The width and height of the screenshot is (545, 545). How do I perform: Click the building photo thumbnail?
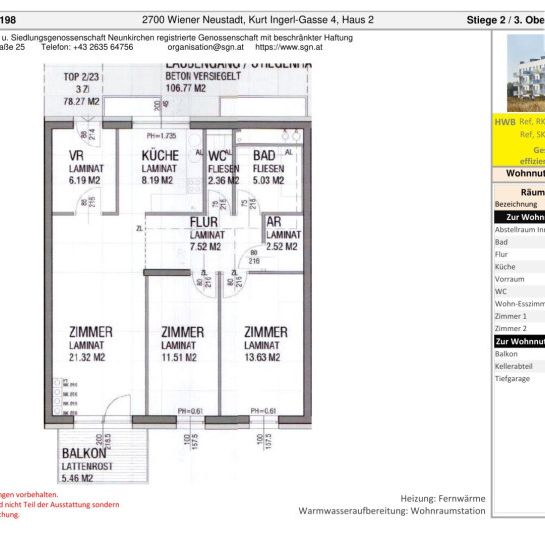526,73
